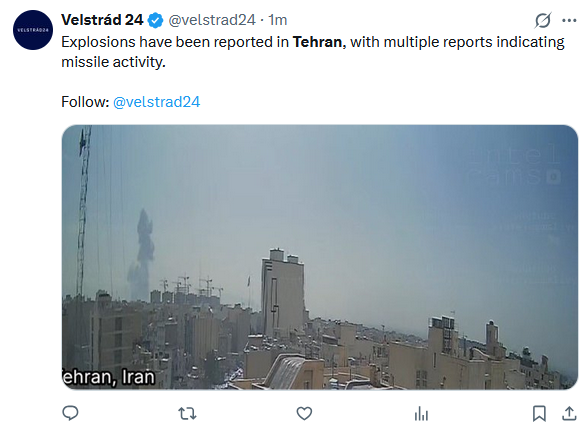Click the intel cams watermark in video

(515, 165)
